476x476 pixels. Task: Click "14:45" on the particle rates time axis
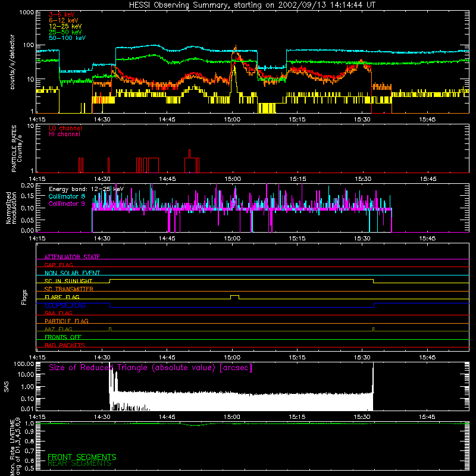point(167,179)
